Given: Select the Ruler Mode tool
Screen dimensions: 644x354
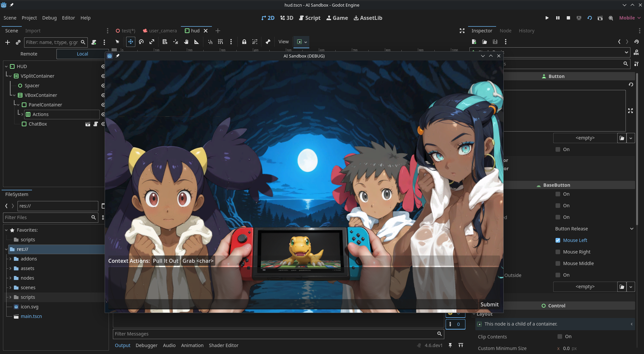Looking at the screenshot, I should click(197, 42).
